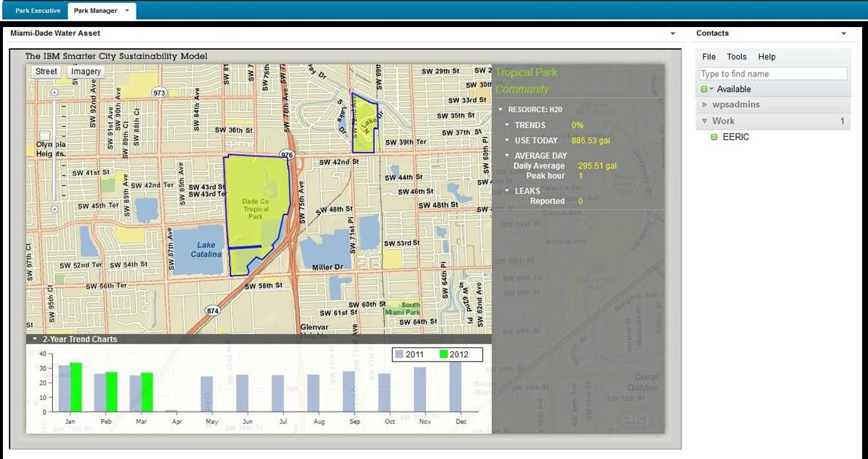Open the Park Executive tab
Image resolution: width=868 pixels, height=459 pixels.
(38, 11)
